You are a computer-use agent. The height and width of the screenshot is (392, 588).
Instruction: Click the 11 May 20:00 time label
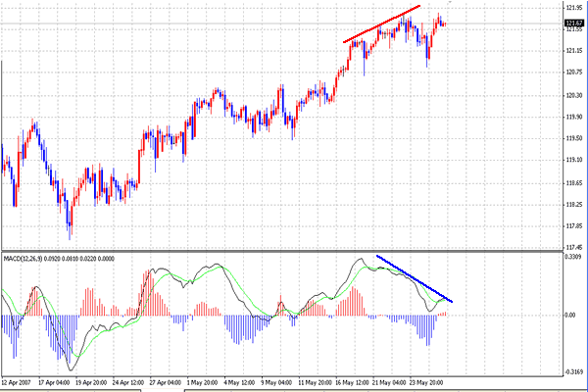click(x=315, y=383)
